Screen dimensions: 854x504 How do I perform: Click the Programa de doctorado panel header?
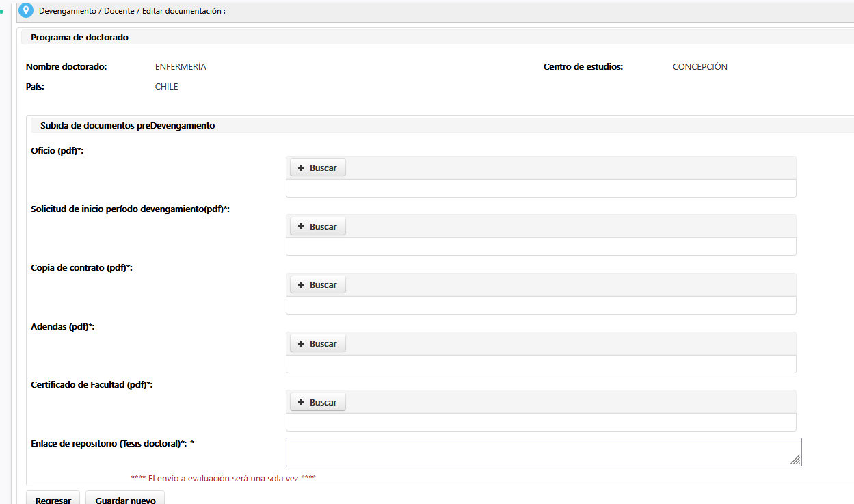[79, 38]
